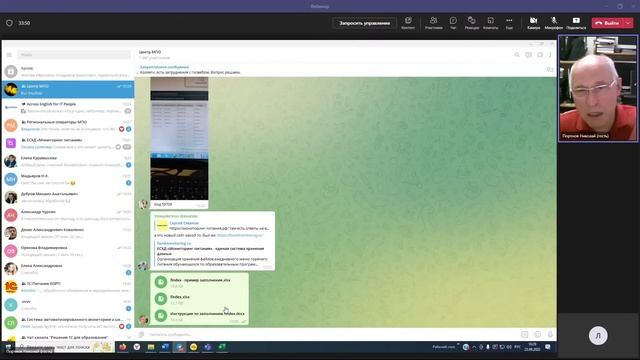Open the Региональные операторы МПО chat

tap(68, 125)
